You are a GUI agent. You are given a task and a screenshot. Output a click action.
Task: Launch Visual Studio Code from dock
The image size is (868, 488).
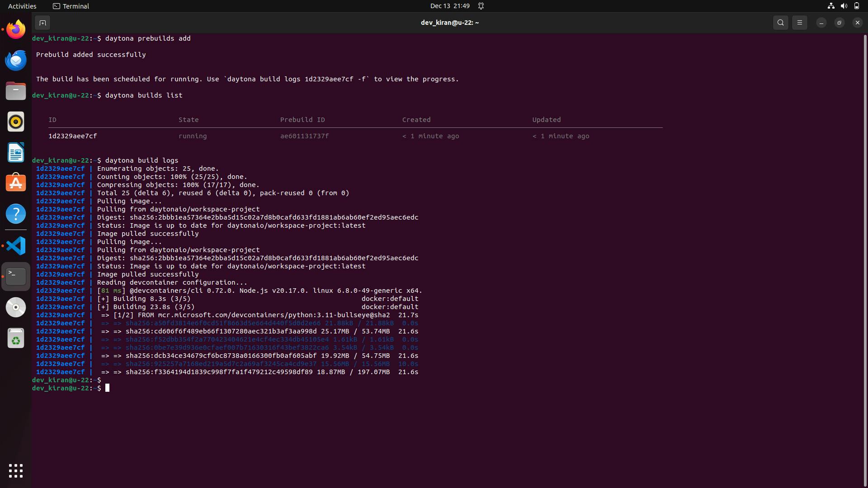pyautogui.click(x=16, y=246)
